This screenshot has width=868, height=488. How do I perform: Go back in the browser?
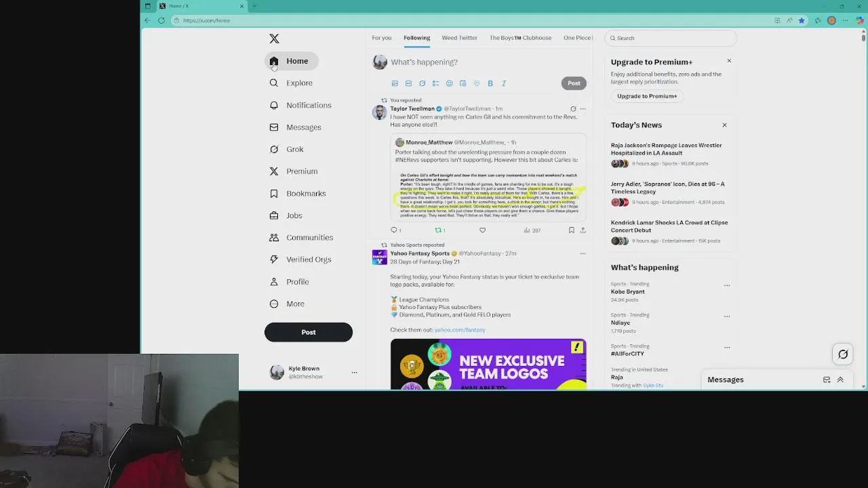[x=148, y=20]
